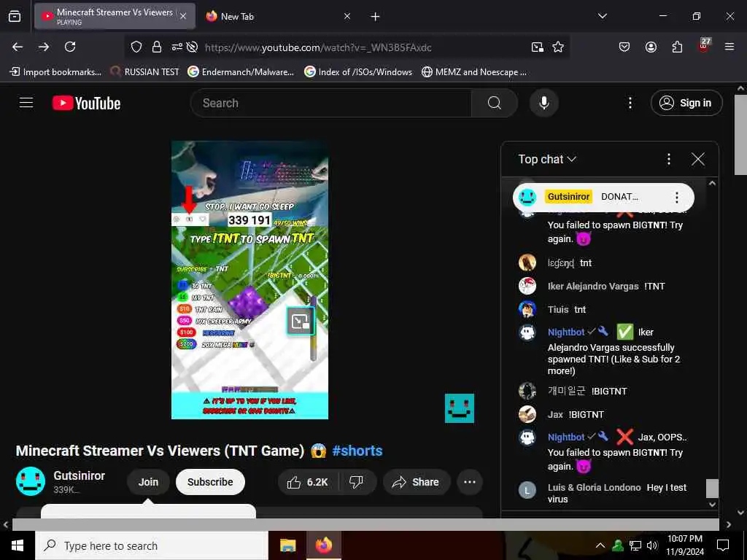The height and width of the screenshot is (560, 747).
Task: Run search with magnifier button
Action: [495, 103]
